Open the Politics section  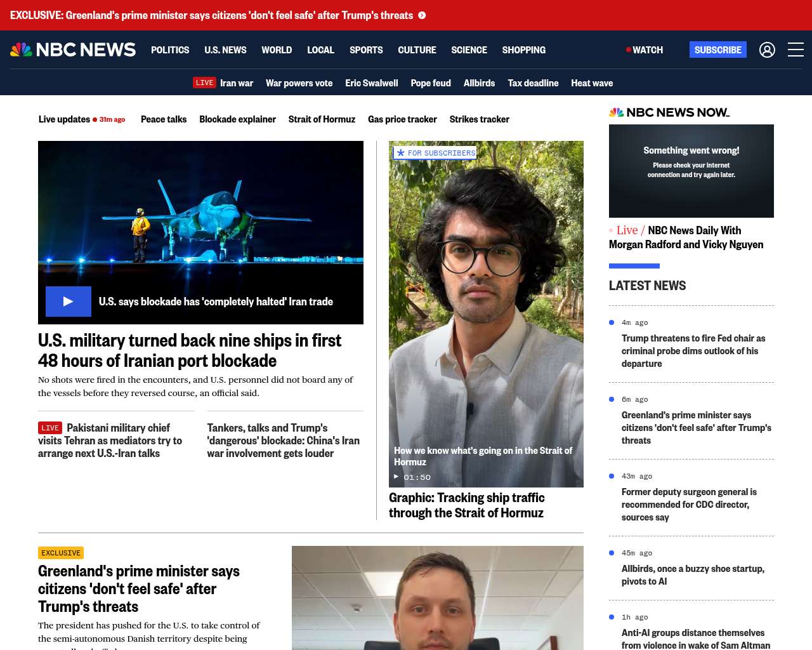[x=170, y=50]
